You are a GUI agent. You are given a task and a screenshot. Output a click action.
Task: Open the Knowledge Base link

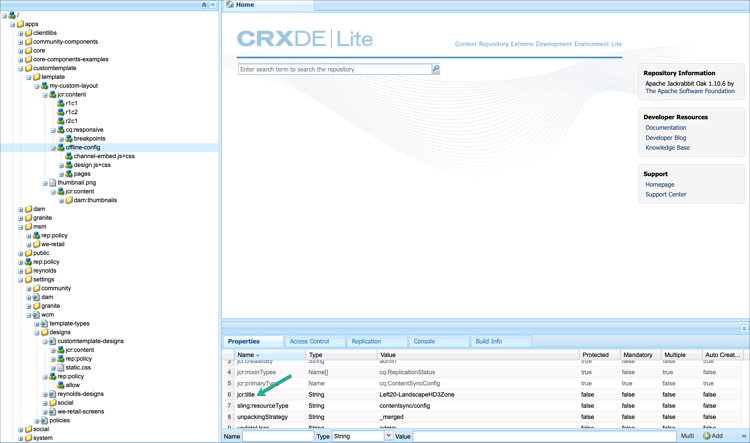tap(667, 148)
